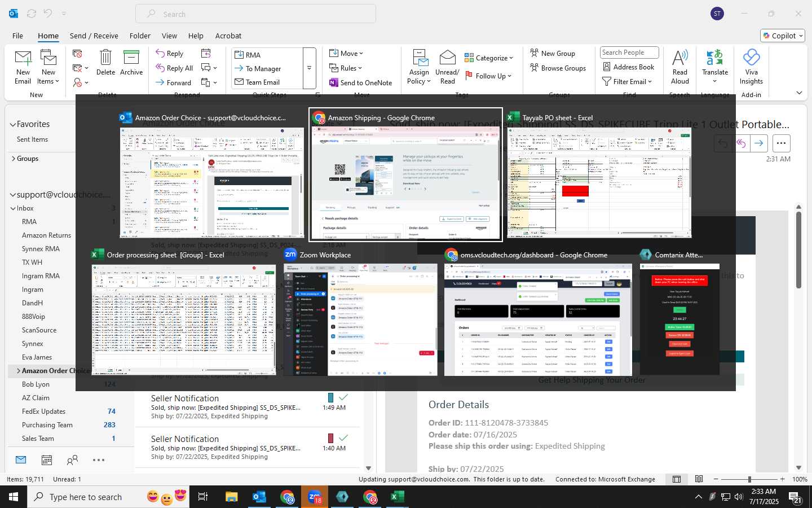The image size is (812, 508).
Task: Open People view in navigation bar
Action: pos(72,460)
